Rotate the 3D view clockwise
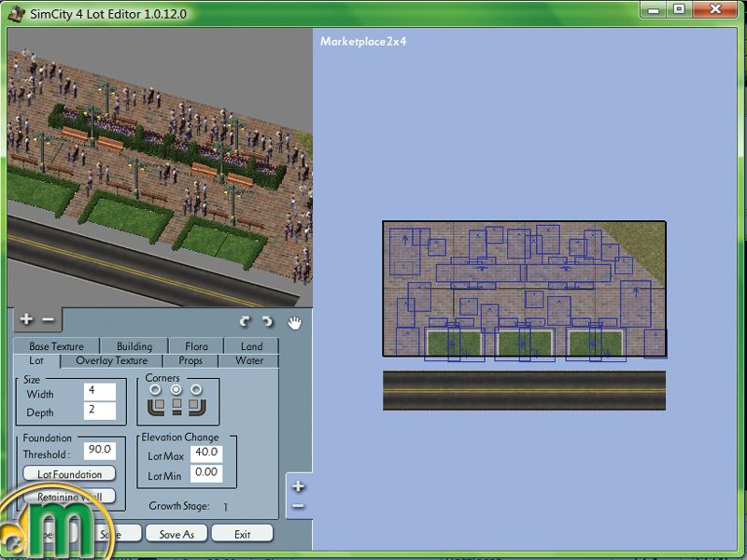747x560 pixels. pos(245,322)
